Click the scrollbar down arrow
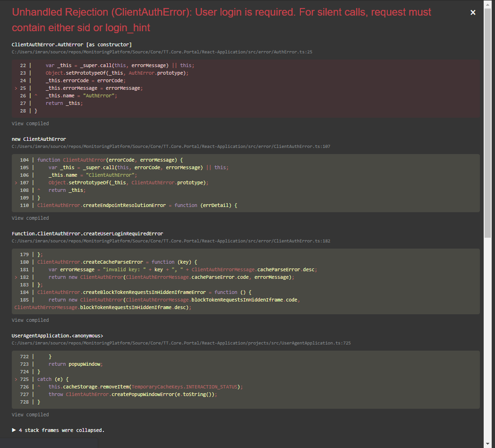The height and width of the screenshot is (448, 495). (x=488, y=444)
